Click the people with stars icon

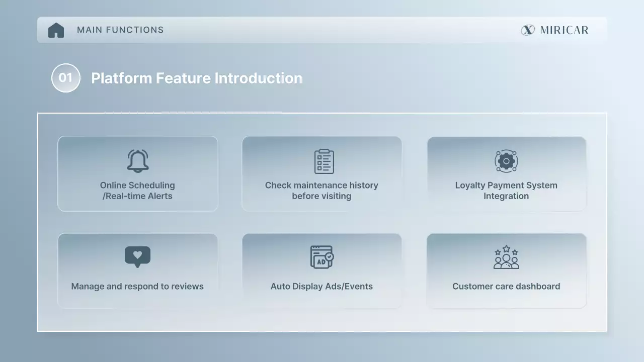click(x=506, y=257)
